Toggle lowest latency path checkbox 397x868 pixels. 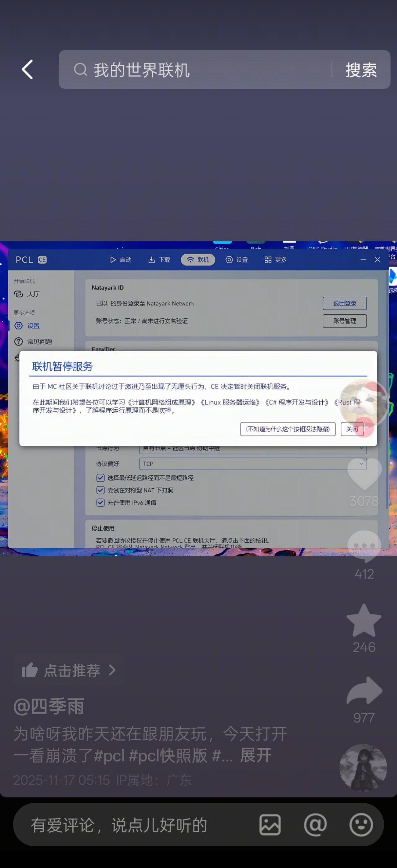point(100,478)
